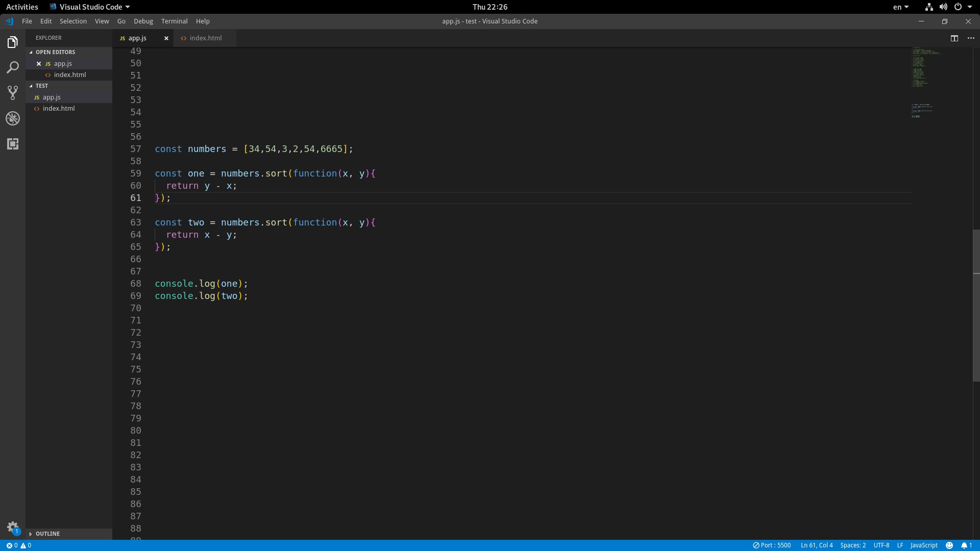Open the Debug view icon
The width and height of the screenshot is (980, 551).
click(x=13, y=118)
